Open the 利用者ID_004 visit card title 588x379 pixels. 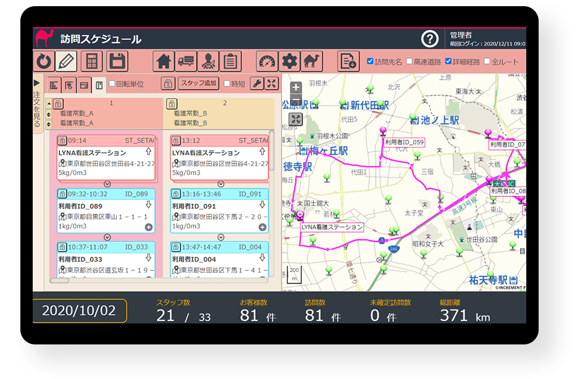194,259
